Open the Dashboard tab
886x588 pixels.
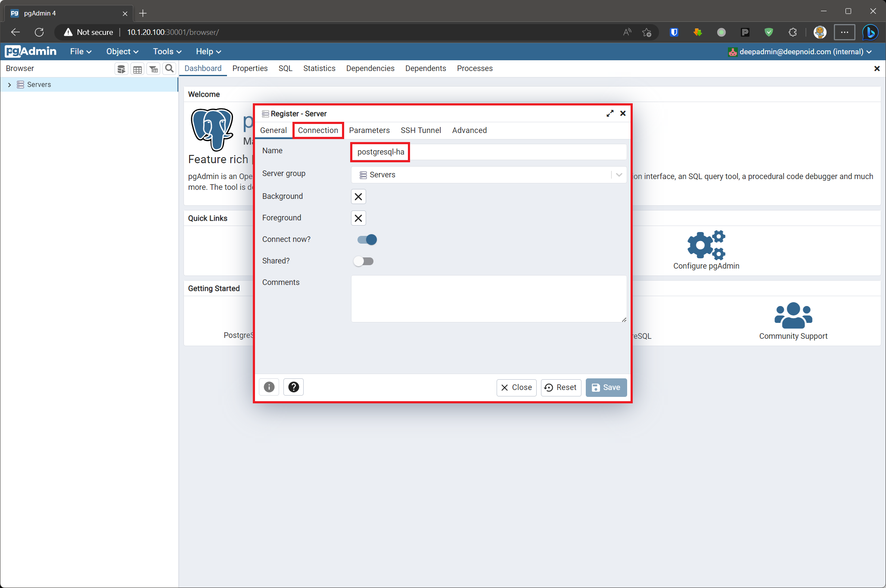point(203,68)
